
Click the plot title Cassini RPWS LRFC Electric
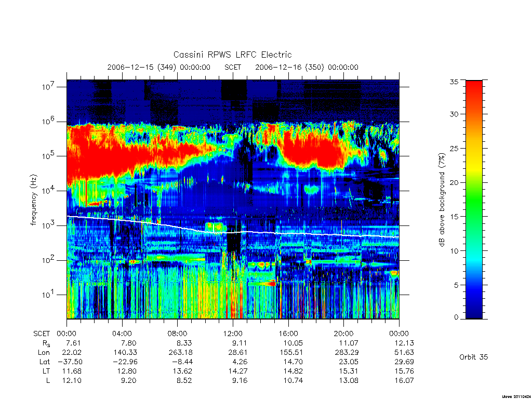(232, 55)
